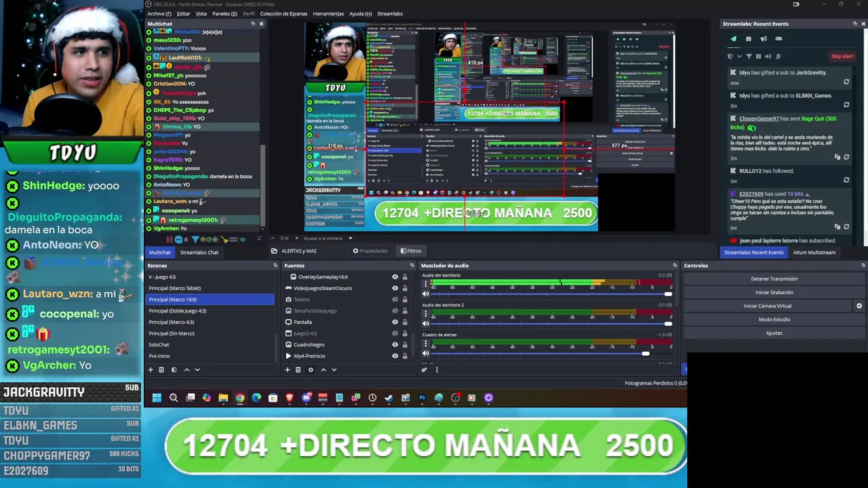
Task: Undock the Mezclador de audio panel
Action: coord(675,266)
